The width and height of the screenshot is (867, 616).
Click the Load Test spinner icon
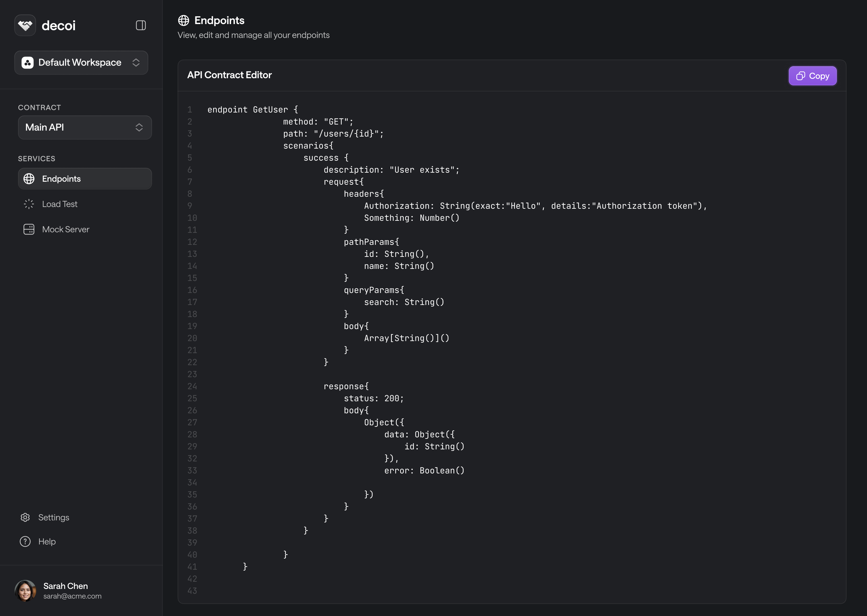pos(29,204)
